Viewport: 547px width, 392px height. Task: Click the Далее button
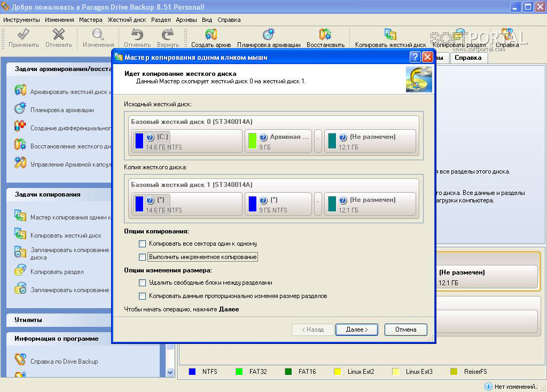pos(356,330)
